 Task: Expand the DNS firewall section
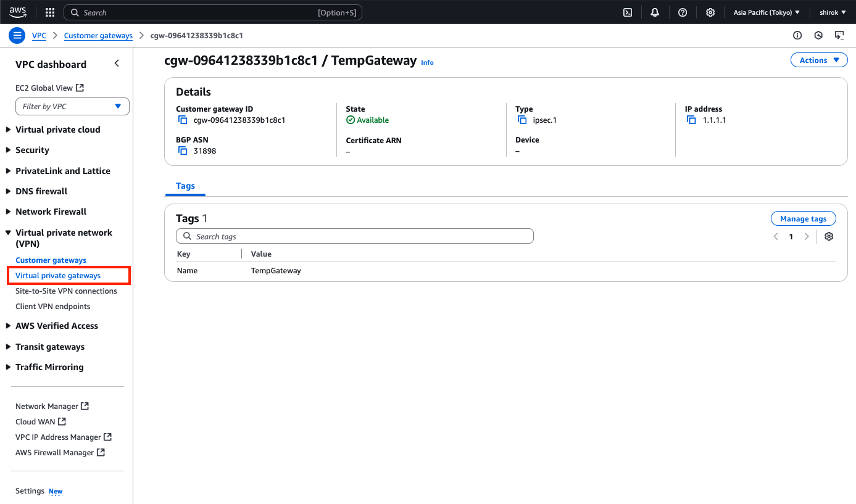pyautogui.click(x=8, y=191)
